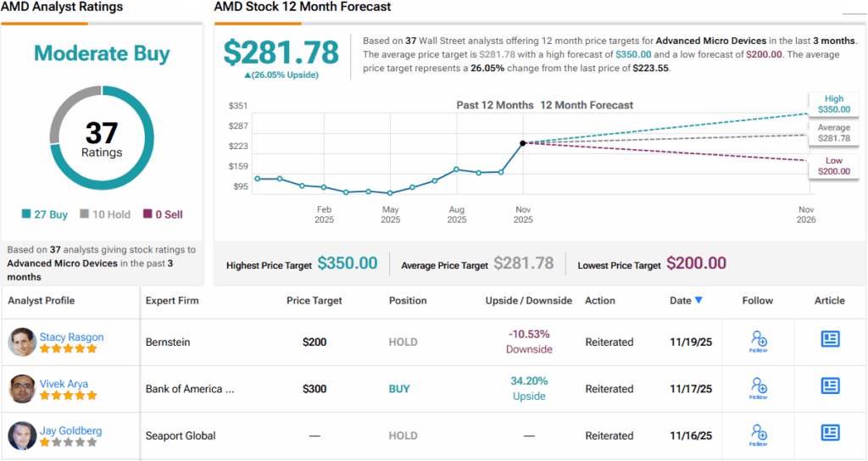The height and width of the screenshot is (461, 868).
Task: Click the gray 10 Hold legend swatch
Action: pyautogui.click(x=84, y=214)
